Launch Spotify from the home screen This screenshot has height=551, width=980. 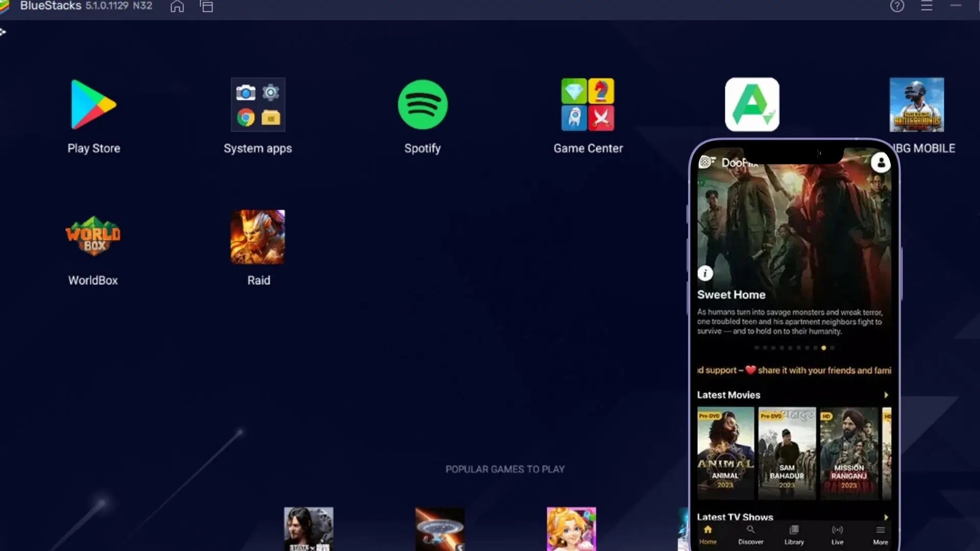423,105
